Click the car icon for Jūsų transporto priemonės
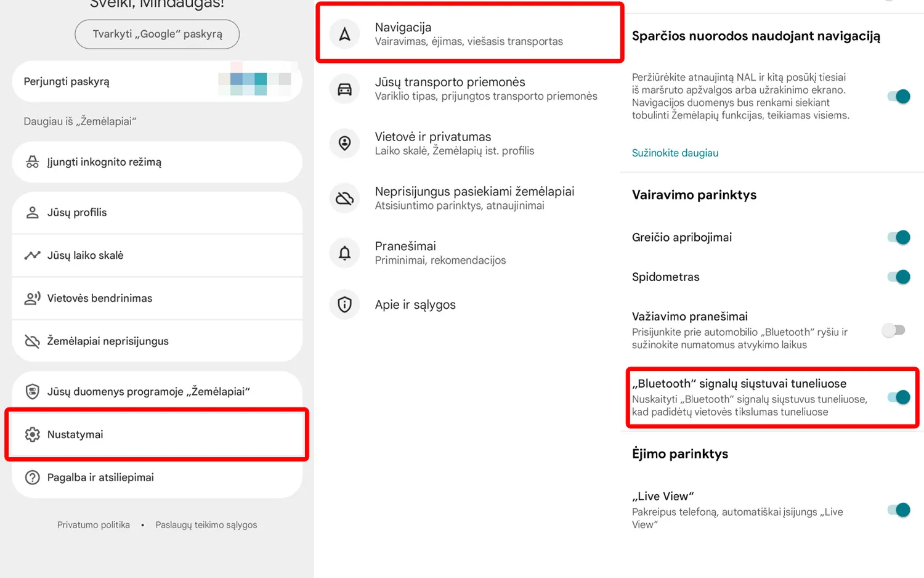This screenshot has width=924, height=578. point(344,89)
